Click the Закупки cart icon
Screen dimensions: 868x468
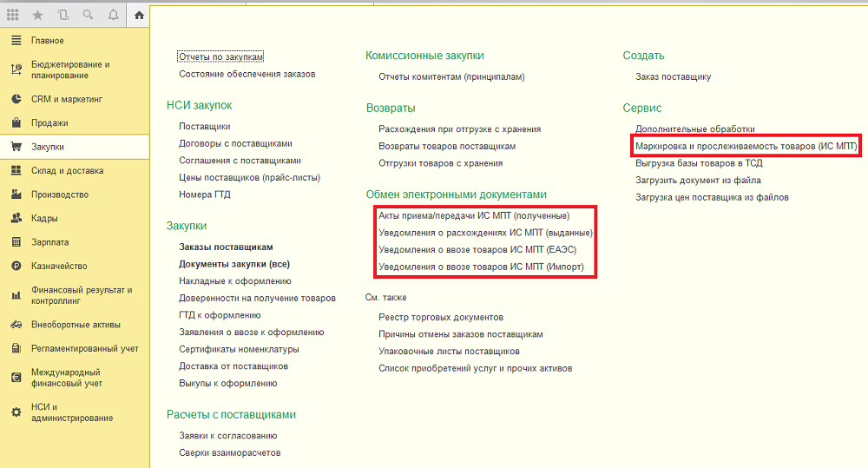point(16,147)
